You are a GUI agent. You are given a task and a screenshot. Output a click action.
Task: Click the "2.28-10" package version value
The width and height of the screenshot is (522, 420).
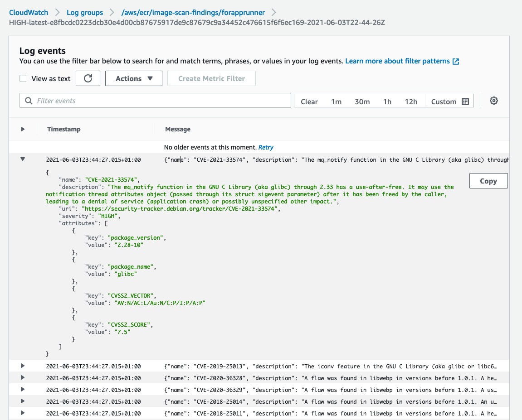[x=129, y=245]
